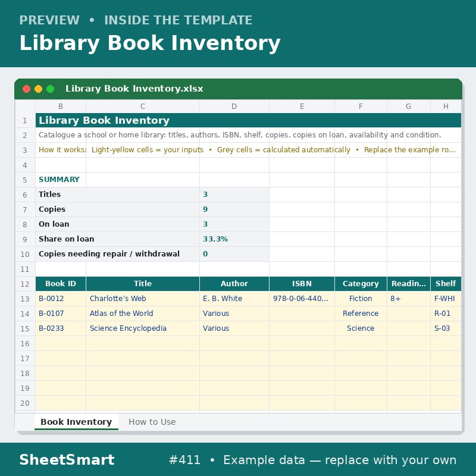Click the empty Title input in row 17
The width and height of the screenshot is (476, 476).
143,359
